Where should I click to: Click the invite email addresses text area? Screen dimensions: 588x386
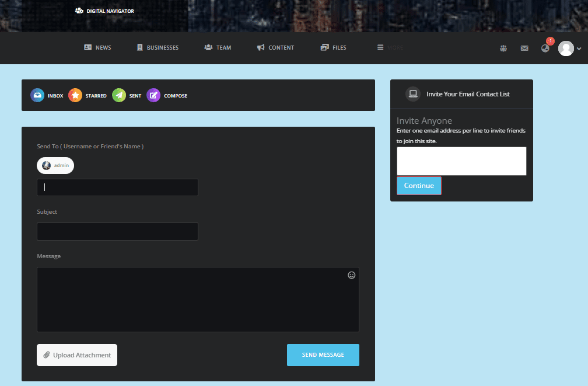[x=461, y=161]
